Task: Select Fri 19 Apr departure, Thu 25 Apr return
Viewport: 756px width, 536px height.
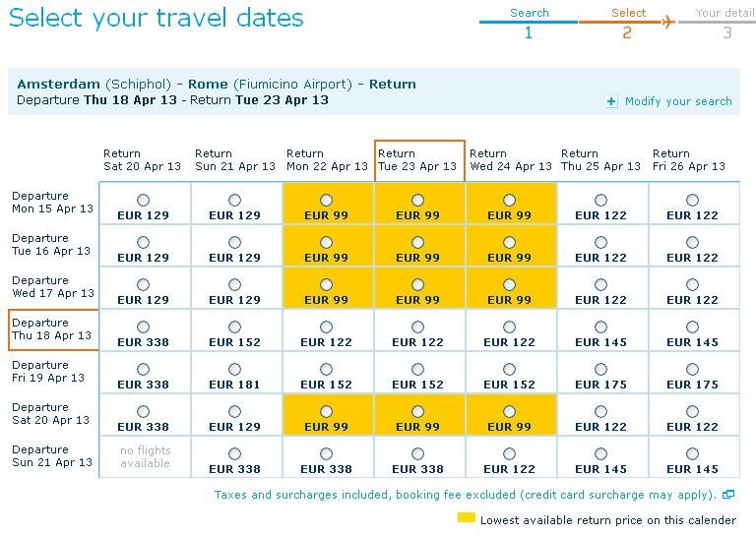Action: 600,370
